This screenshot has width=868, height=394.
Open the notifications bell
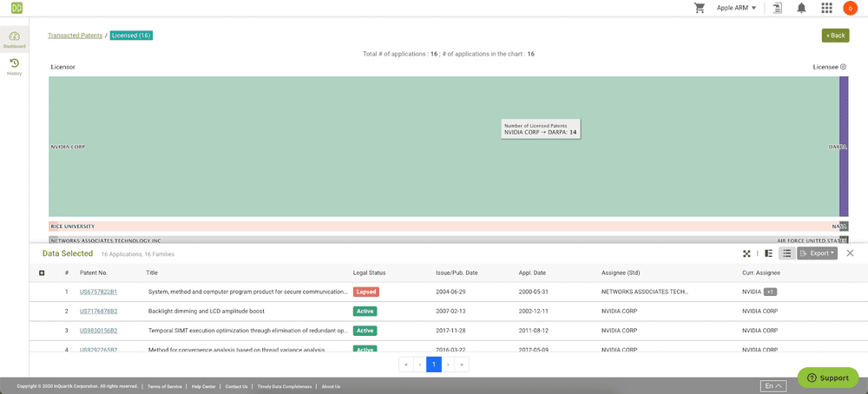tap(801, 8)
